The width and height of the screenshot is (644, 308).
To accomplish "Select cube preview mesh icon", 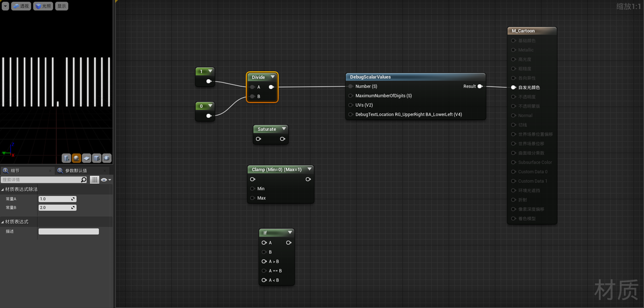I will 97,158.
